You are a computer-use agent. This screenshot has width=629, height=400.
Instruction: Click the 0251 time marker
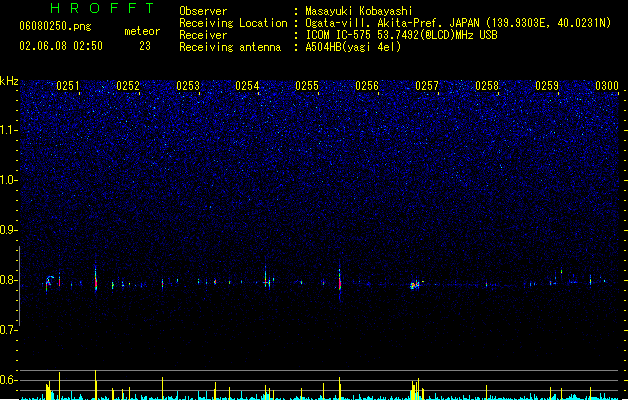(68, 86)
